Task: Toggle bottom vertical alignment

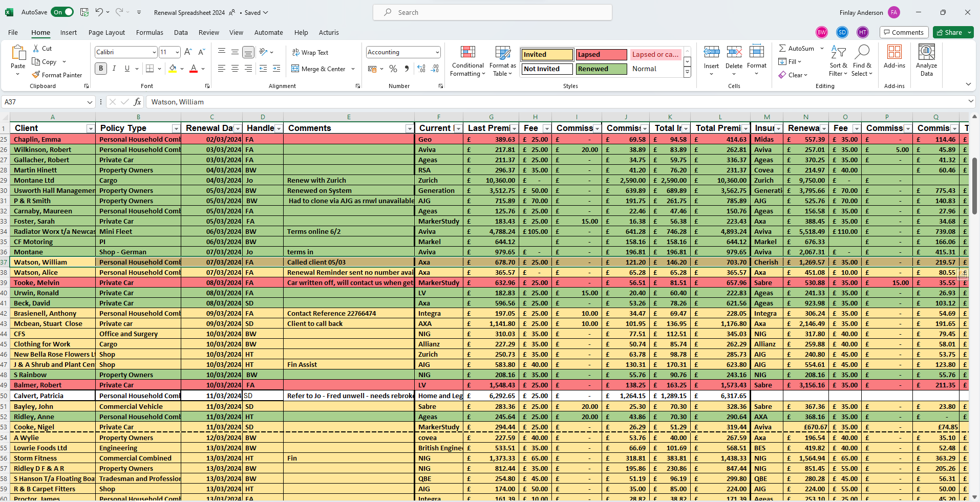Action: (248, 52)
